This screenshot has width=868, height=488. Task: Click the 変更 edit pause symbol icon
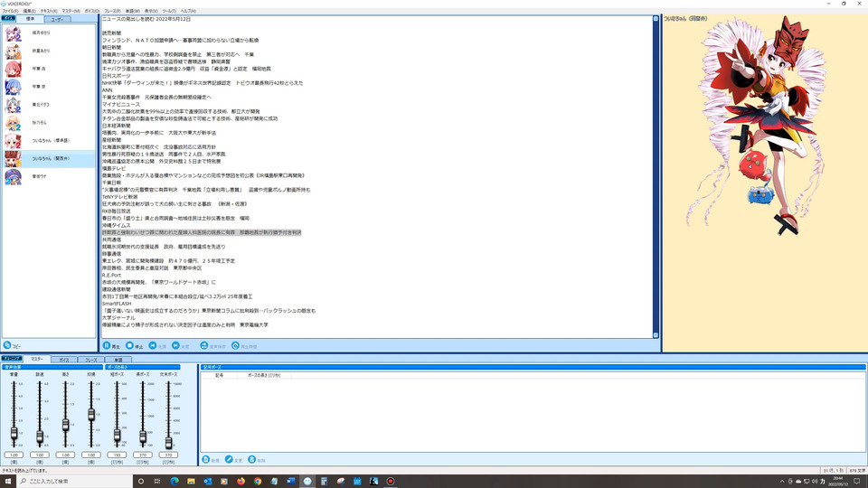pos(229,460)
